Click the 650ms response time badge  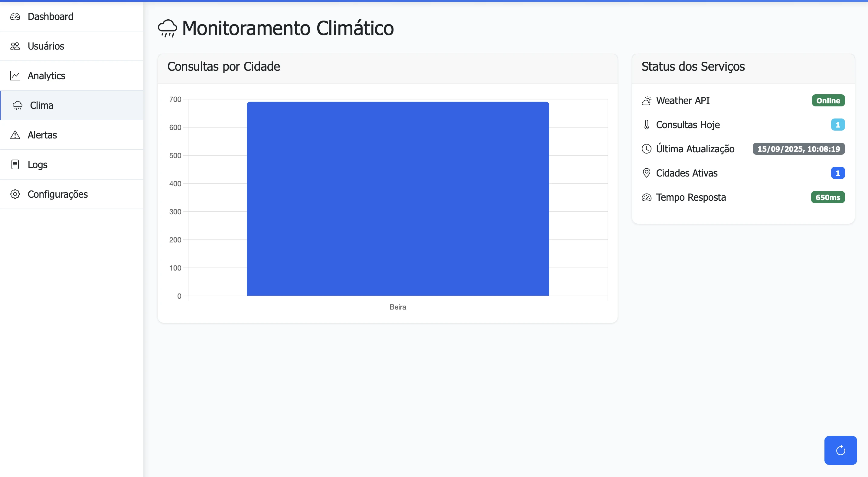click(827, 197)
